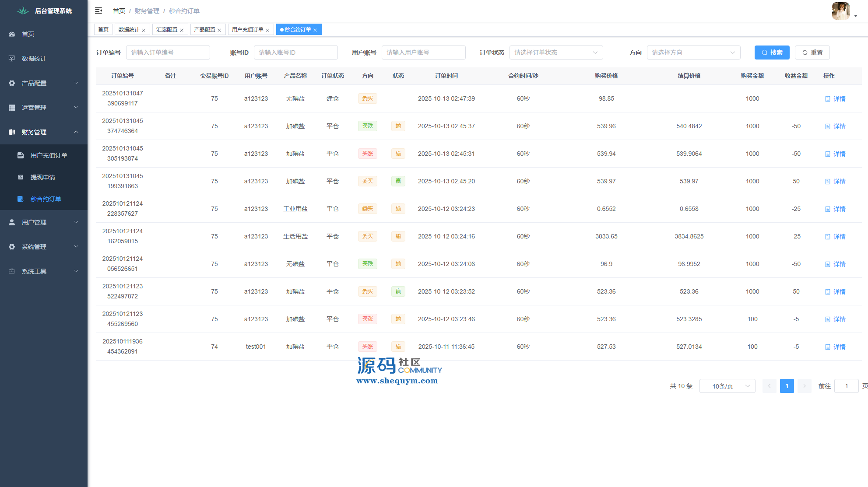The width and height of the screenshot is (868, 487).
Task: Click the 提现申请 icon in sidebar
Action: 21,177
